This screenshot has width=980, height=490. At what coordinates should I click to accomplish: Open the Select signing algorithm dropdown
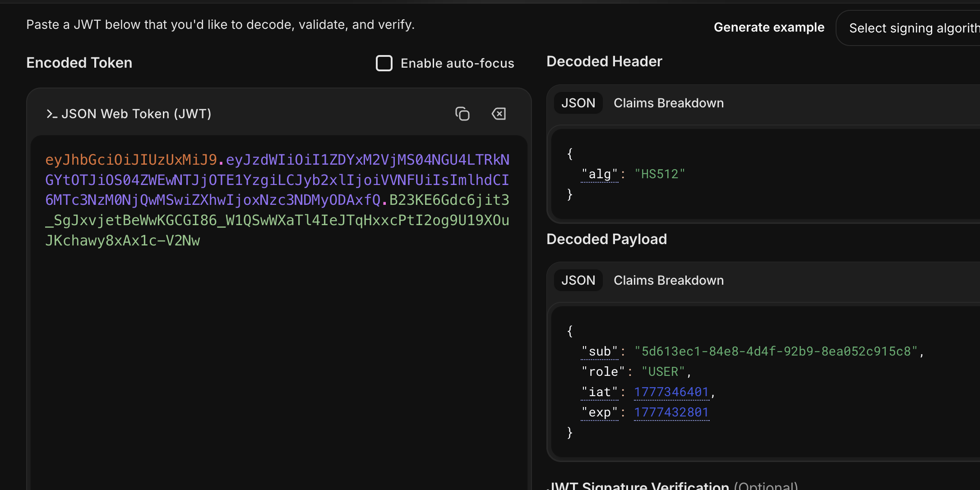click(x=908, y=28)
